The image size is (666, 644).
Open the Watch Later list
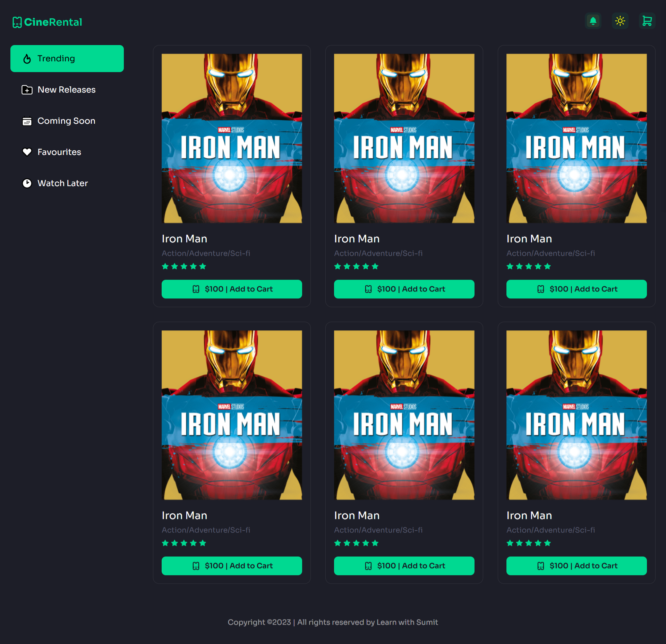pos(67,183)
